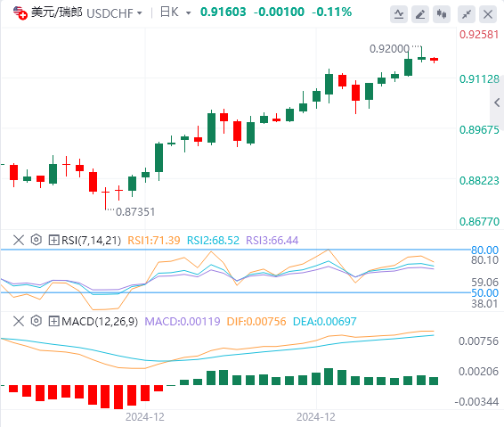Click the 美元/瑞郎 pair name
Screen dimensions: 504x427
(x=57, y=12)
